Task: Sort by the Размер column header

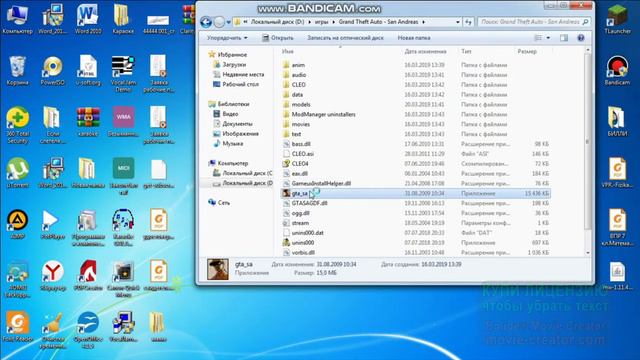Action: pos(527,51)
